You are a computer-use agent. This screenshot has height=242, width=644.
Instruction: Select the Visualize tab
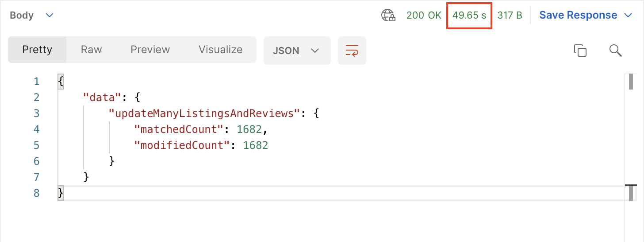(x=220, y=50)
